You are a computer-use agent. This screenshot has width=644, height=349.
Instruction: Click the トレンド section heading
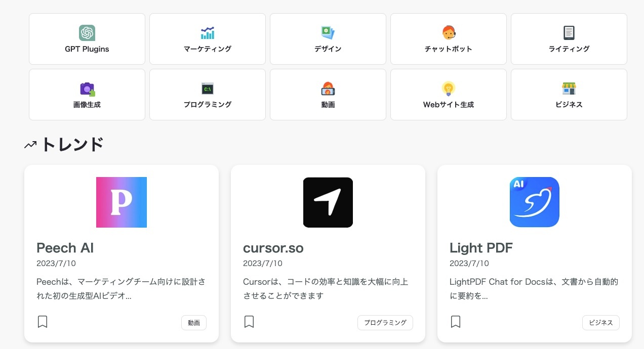[x=72, y=145]
